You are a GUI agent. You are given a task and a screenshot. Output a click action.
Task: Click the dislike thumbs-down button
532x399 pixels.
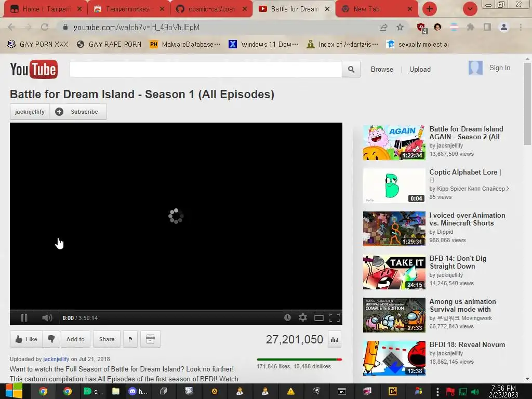point(51,339)
